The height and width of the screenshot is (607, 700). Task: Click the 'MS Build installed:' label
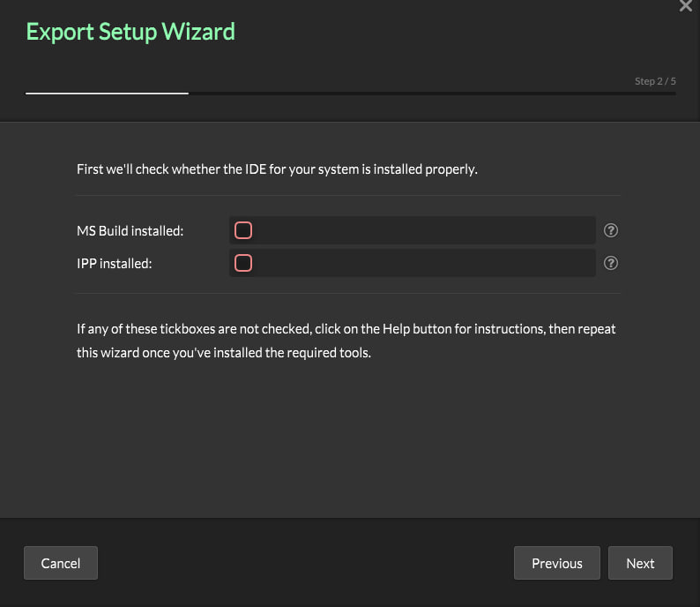point(130,231)
